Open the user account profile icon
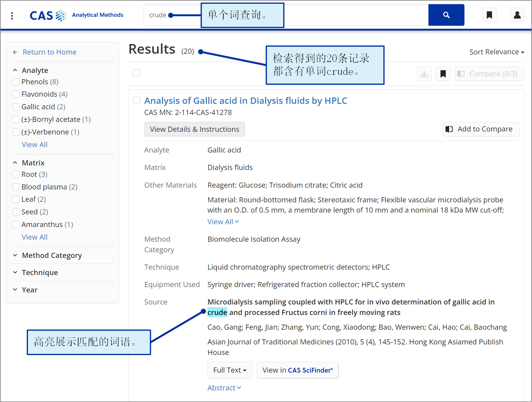Screen dimensions: 532x402 click(x=517, y=15)
